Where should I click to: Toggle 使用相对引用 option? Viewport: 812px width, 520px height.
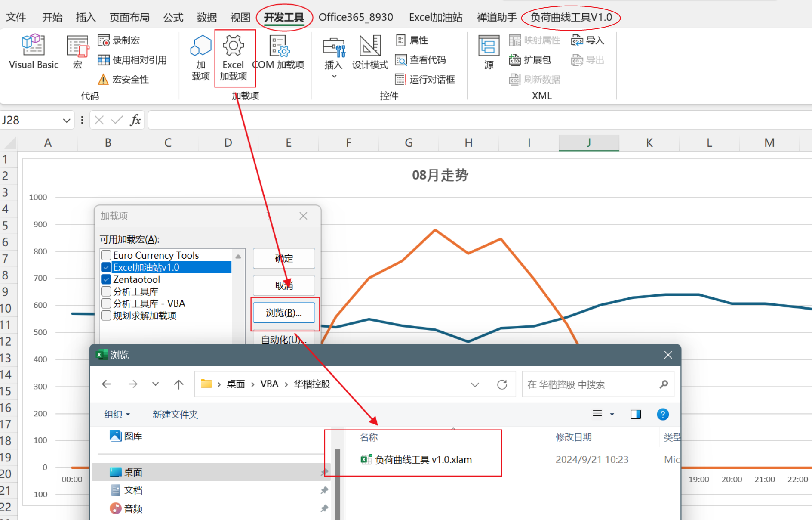pyautogui.click(x=132, y=60)
